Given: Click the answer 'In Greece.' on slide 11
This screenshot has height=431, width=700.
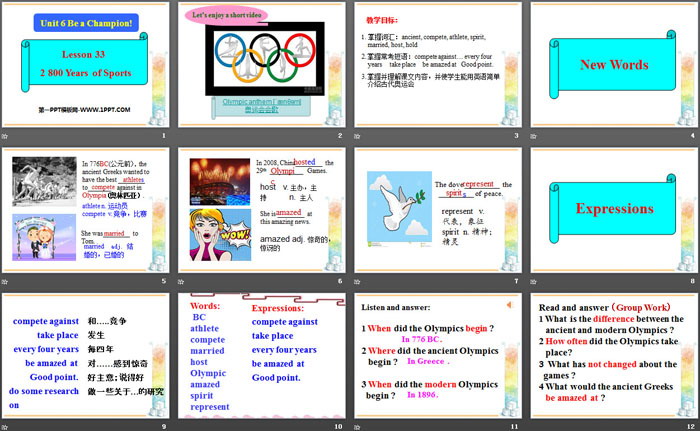Looking at the screenshot, I should (428, 361).
